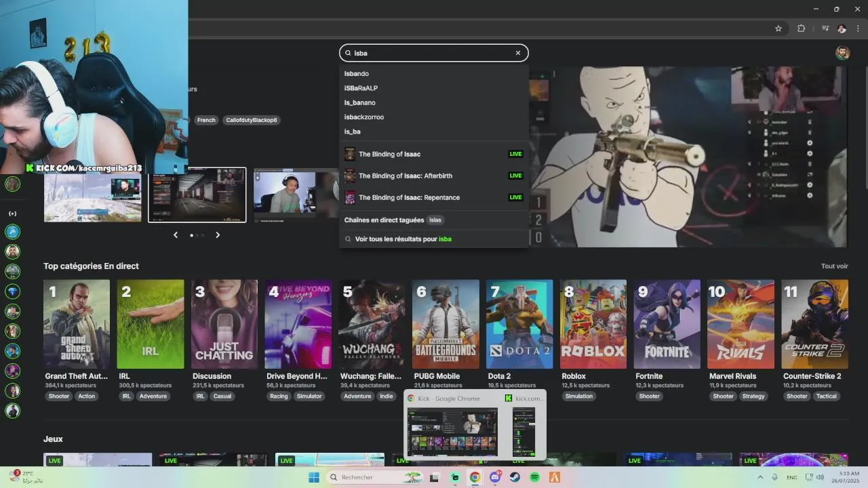Open the Dota 2 category cover
This screenshot has width=868, height=488.
519,324
